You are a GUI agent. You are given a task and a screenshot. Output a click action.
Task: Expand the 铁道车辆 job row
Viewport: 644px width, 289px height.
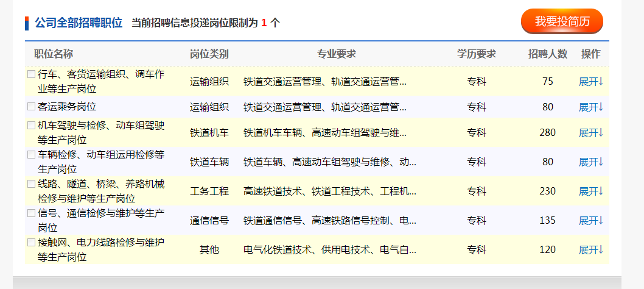click(x=590, y=162)
